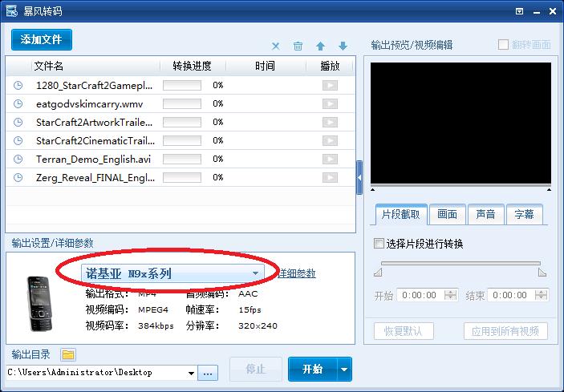Select file StarCraft2CinematicTrail...

[x=95, y=141]
